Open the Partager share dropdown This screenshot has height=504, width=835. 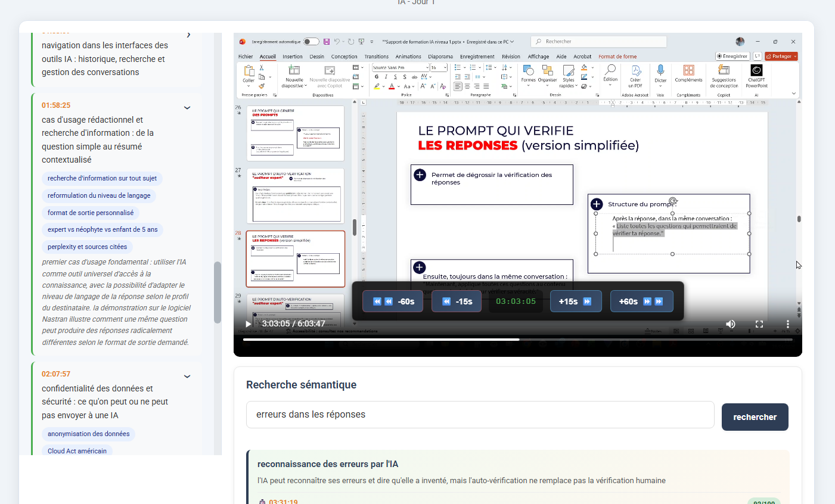coord(781,56)
